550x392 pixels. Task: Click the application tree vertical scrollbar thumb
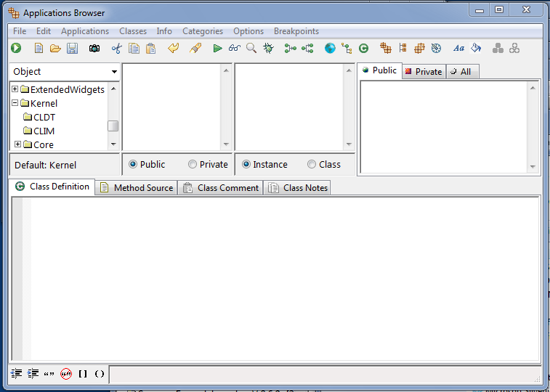113,126
